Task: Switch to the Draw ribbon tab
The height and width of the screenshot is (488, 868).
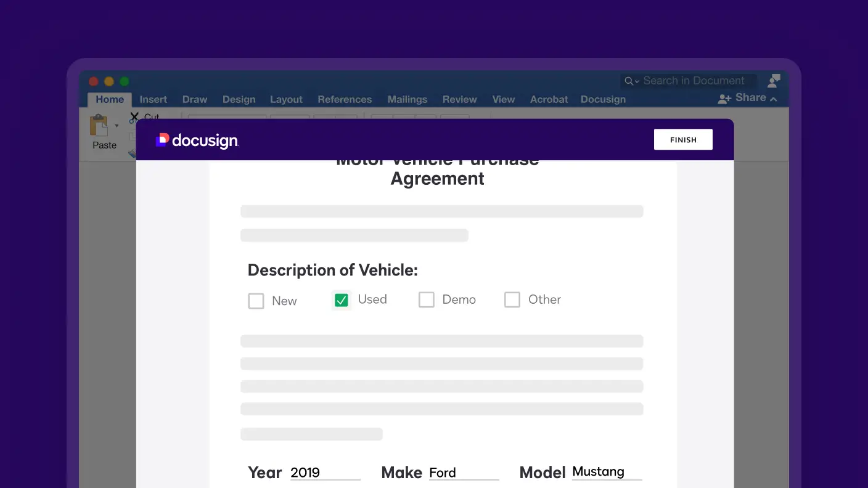Action: coord(195,99)
